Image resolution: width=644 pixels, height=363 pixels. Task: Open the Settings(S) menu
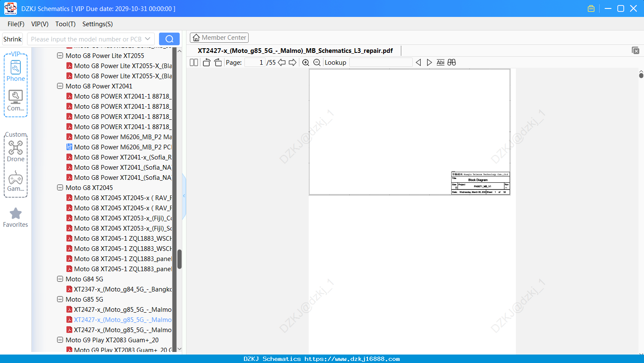tap(98, 24)
